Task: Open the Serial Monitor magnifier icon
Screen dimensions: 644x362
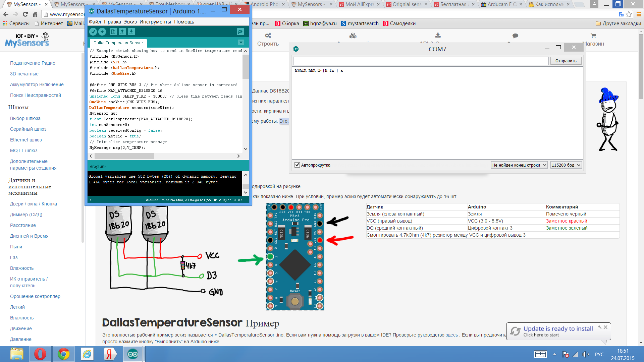Action: coord(240,32)
